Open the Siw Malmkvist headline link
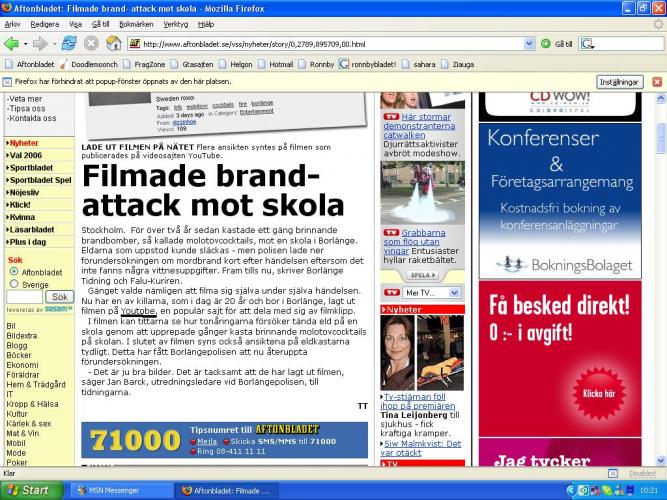Image resolution: width=667 pixels, height=500 pixels. point(422,448)
